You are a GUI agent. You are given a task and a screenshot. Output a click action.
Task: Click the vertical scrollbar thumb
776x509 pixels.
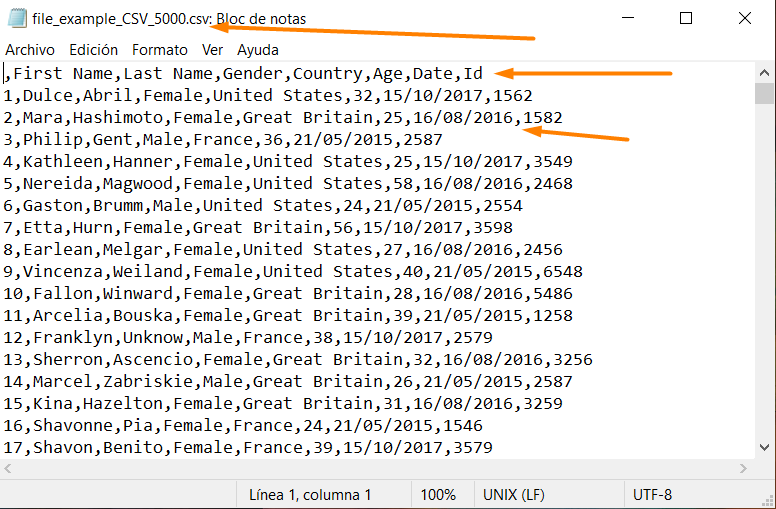point(765,94)
